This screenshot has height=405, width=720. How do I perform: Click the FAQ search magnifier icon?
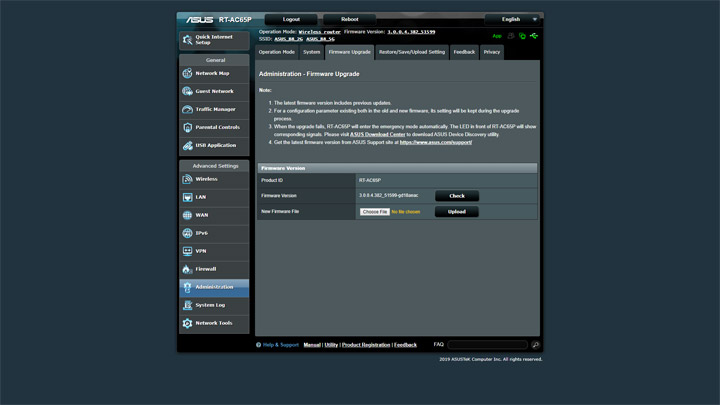coord(535,345)
